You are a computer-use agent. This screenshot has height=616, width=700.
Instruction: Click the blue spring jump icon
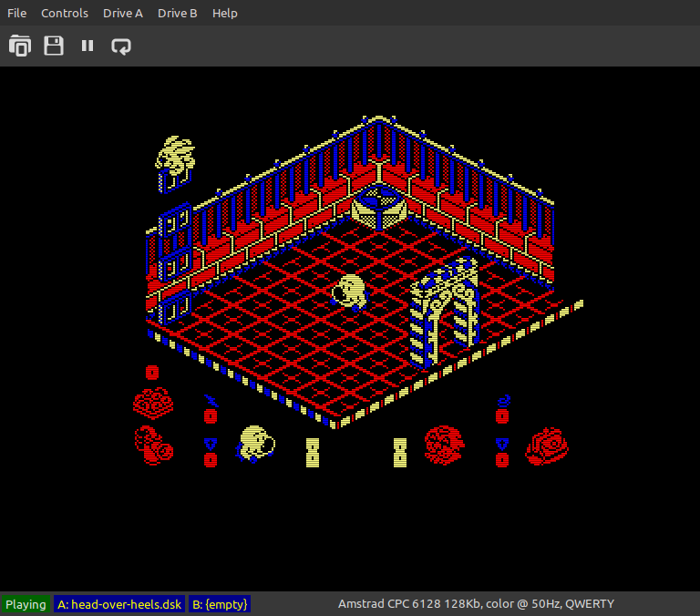[x=503, y=401]
